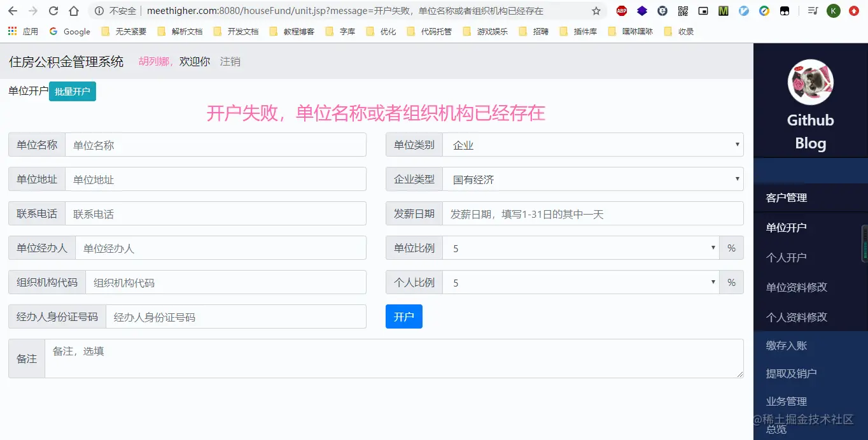
Task: Open the 优化 bookmark folder
Action: click(381, 31)
